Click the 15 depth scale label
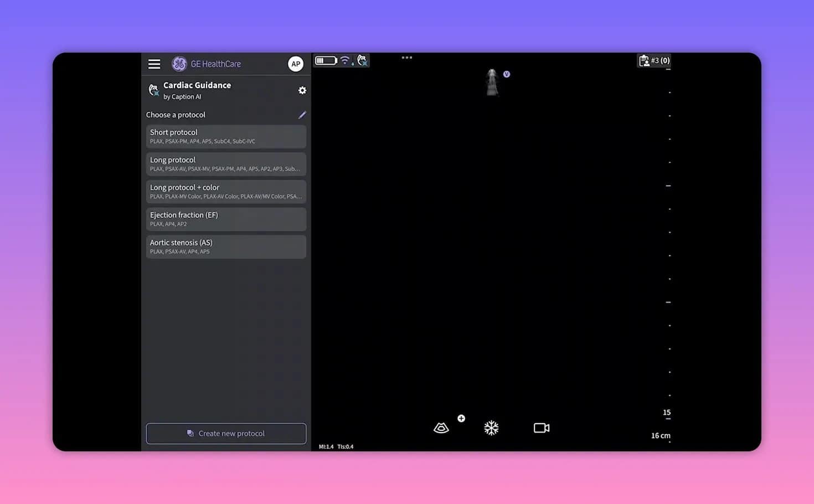Image resolution: width=814 pixels, height=504 pixels. tap(667, 412)
